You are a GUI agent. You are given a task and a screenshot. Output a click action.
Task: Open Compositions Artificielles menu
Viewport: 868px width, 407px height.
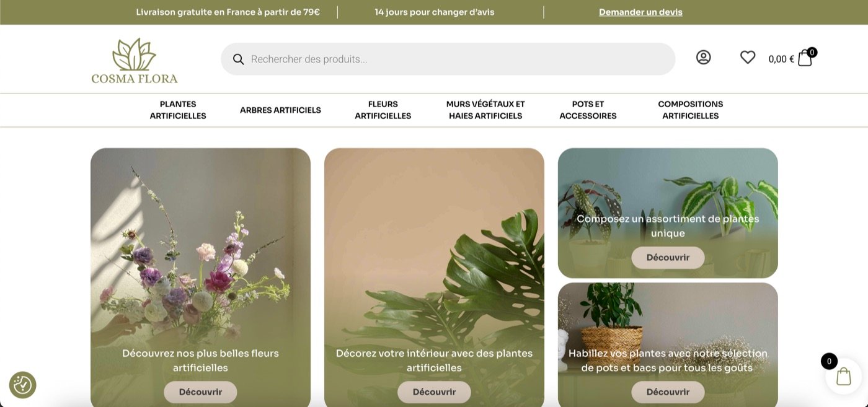(691, 110)
